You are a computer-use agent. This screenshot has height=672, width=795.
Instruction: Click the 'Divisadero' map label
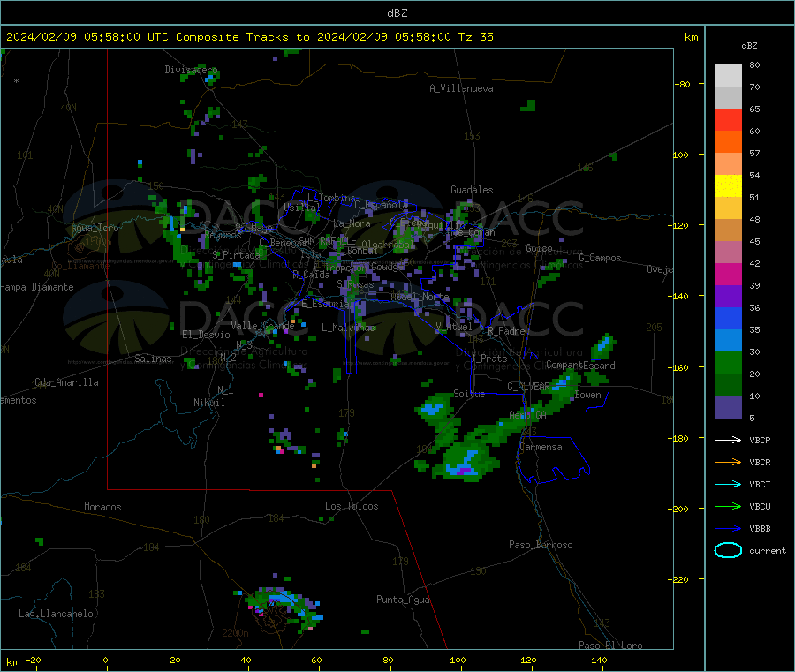point(191,70)
